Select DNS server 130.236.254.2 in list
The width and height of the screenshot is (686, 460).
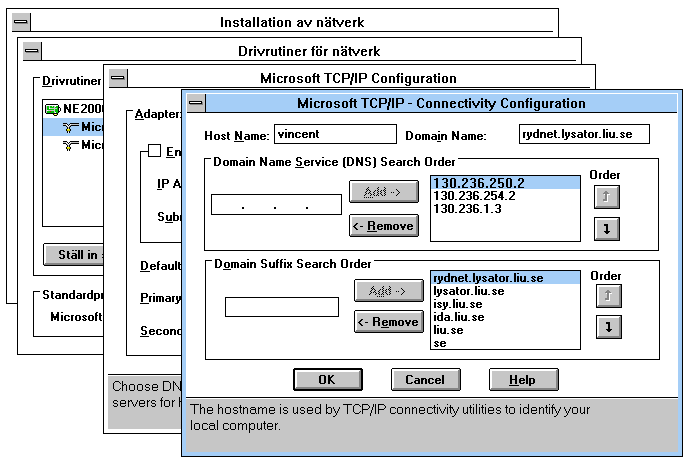474,196
